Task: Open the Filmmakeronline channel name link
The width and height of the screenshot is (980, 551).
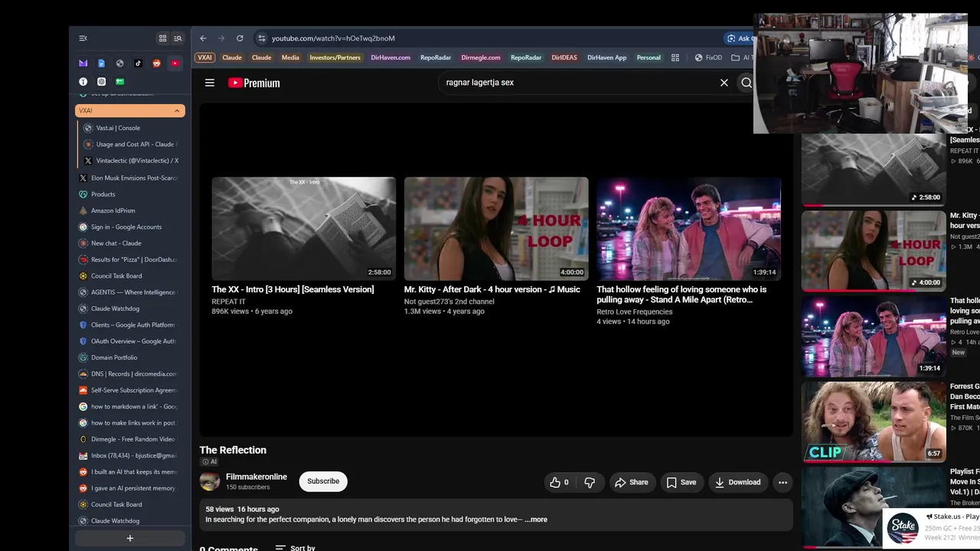Action: 256,477
